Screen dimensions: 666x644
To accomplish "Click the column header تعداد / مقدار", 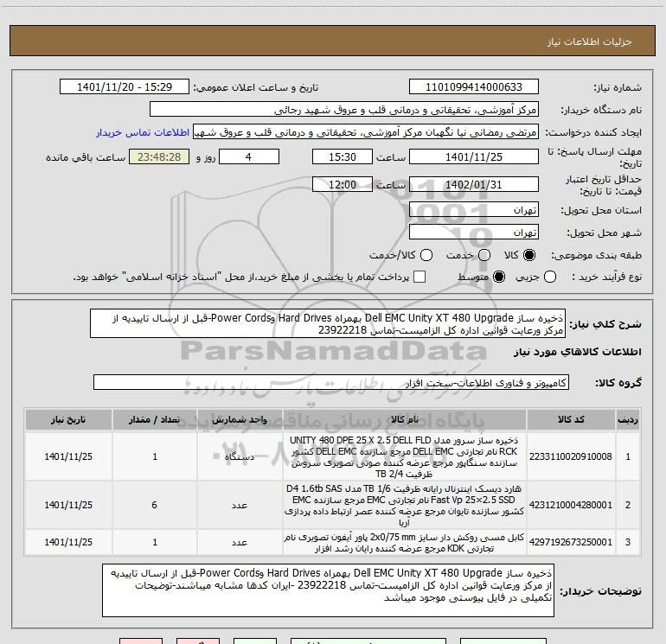I will 155,420.
